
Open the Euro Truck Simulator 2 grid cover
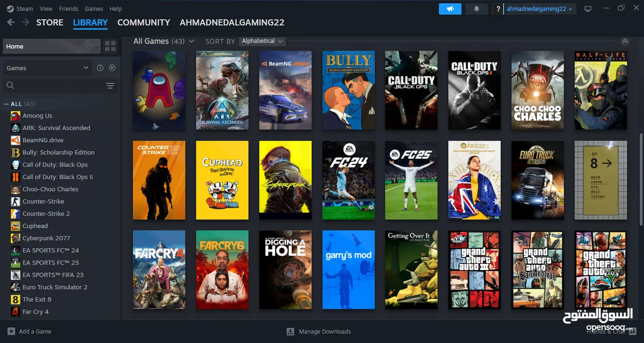coord(538,180)
